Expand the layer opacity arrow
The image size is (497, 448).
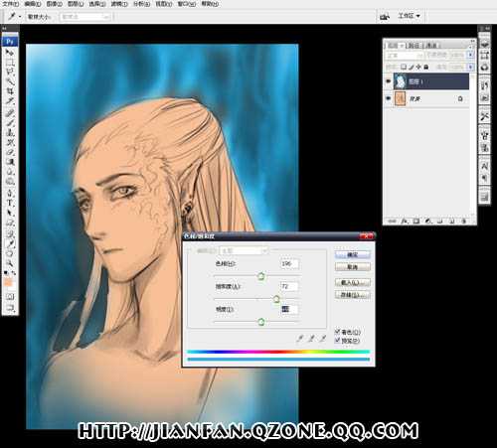470,55
